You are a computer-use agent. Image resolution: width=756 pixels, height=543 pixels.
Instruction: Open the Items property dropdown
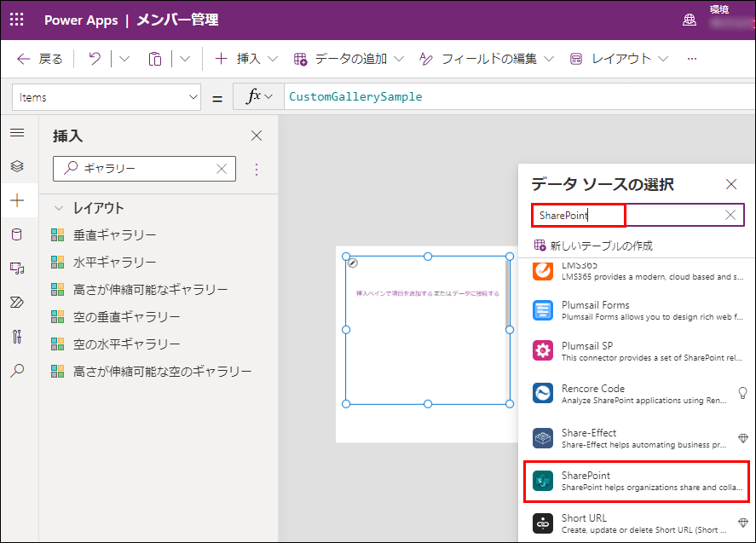107,97
